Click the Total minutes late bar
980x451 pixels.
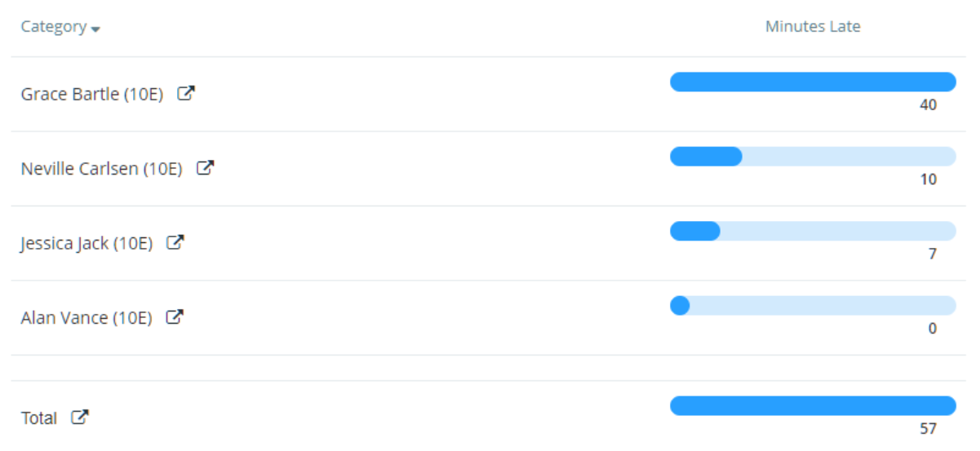(813, 405)
